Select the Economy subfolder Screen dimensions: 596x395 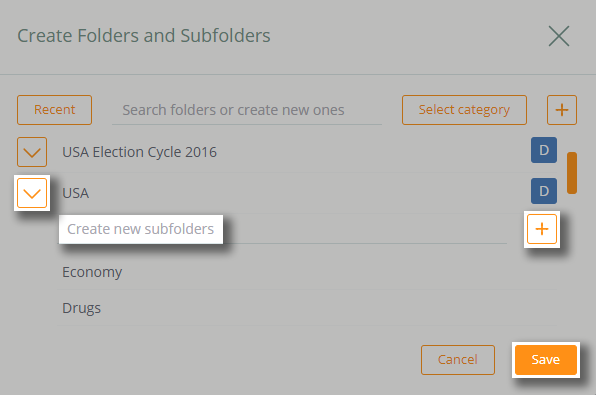click(x=92, y=272)
